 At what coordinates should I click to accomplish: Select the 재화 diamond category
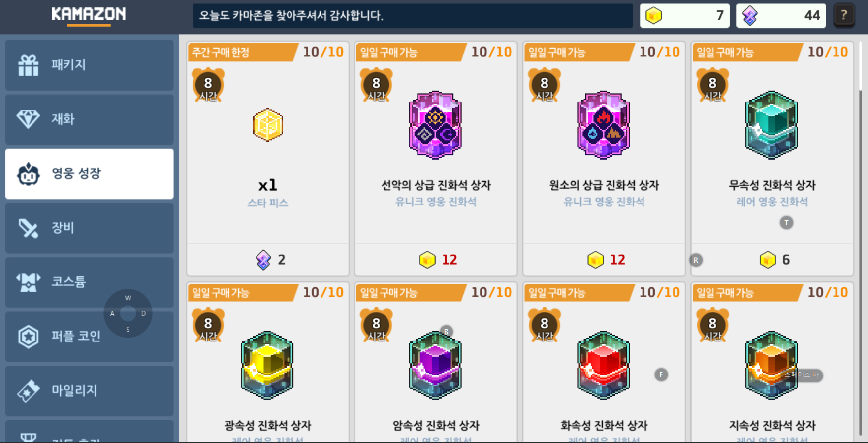pyautogui.click(x=89, y=119)
